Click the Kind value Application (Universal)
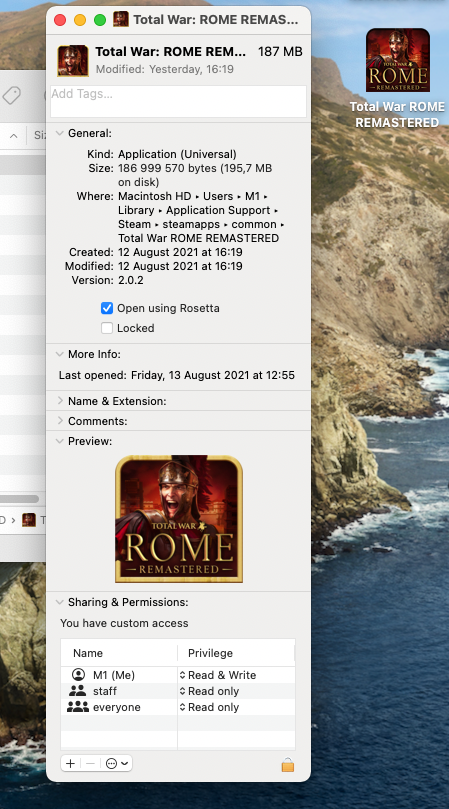The width and height of the screenshot is (449, 809). tap(177, 154)
